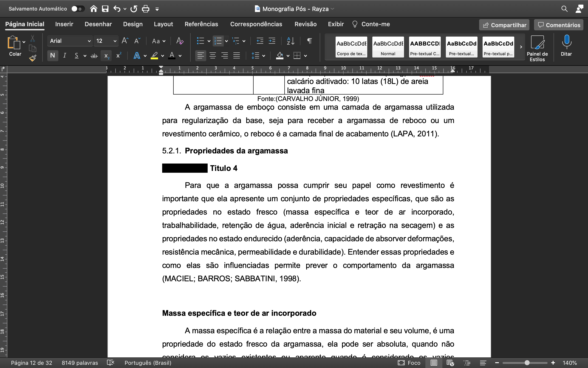Increase paragraph indent

point(272,41)
